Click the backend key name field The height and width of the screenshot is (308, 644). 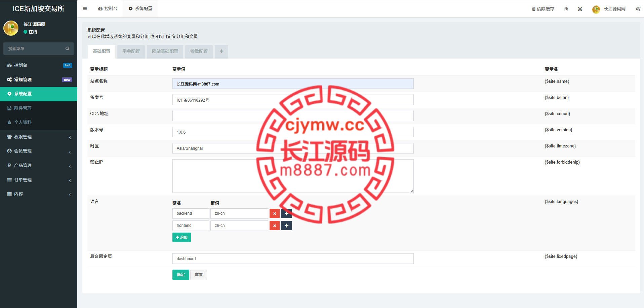(x=191, y=213)
